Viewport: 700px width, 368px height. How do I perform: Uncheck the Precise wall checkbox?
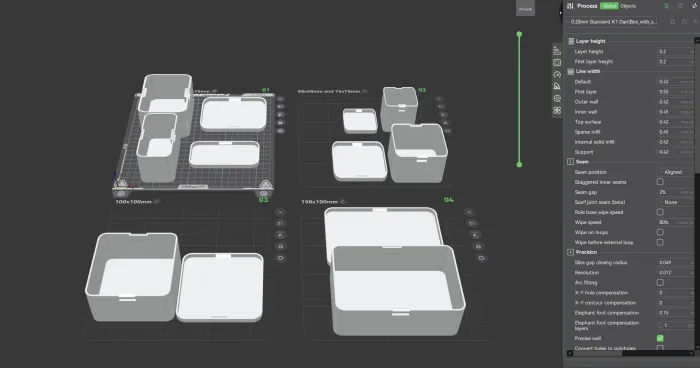[660, 338]
